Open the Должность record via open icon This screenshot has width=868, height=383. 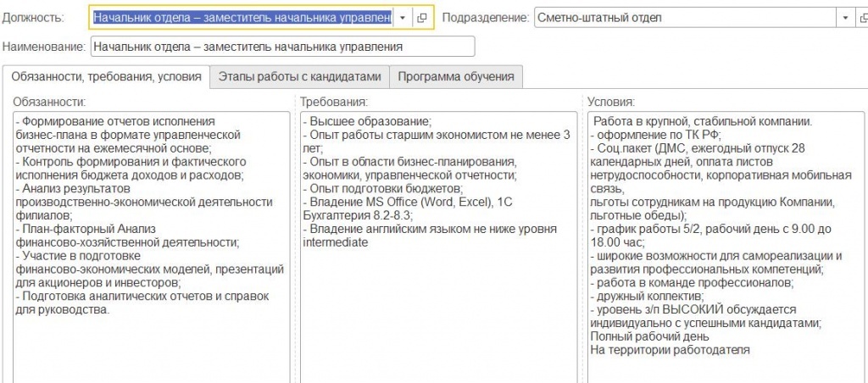[x=421, y=18]
